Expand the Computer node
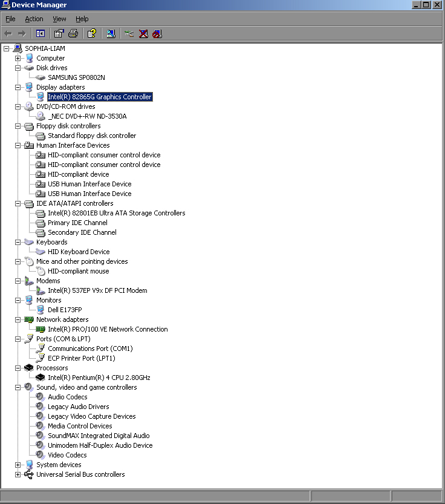 tap(18, 58)
